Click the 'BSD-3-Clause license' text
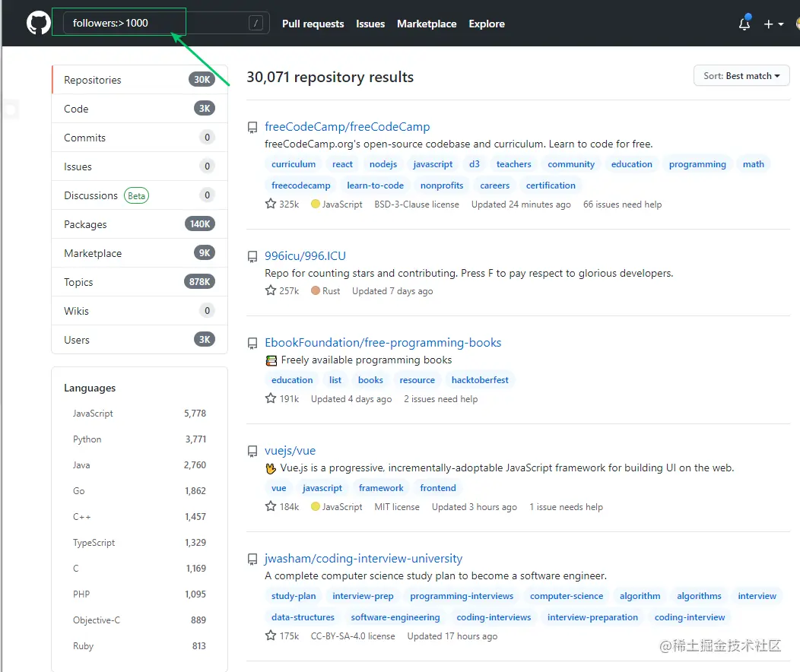The width and height of the screenshot is (800, 672). [416, 204]
